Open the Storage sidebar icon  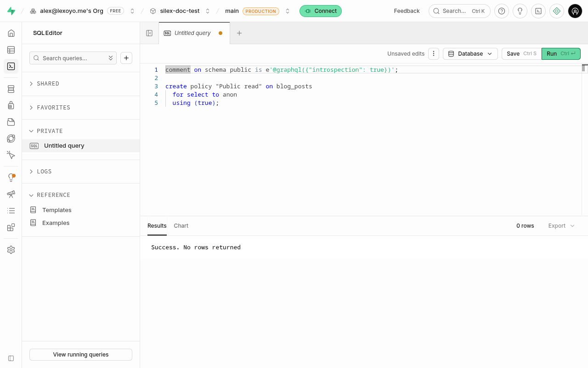[11, 122]
